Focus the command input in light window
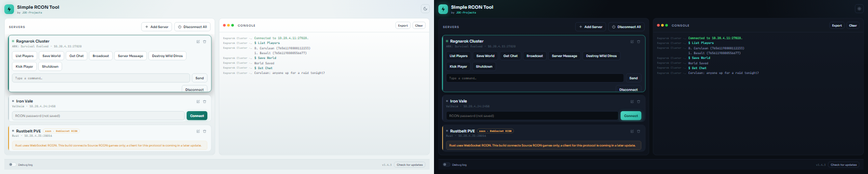 (101, 78)
